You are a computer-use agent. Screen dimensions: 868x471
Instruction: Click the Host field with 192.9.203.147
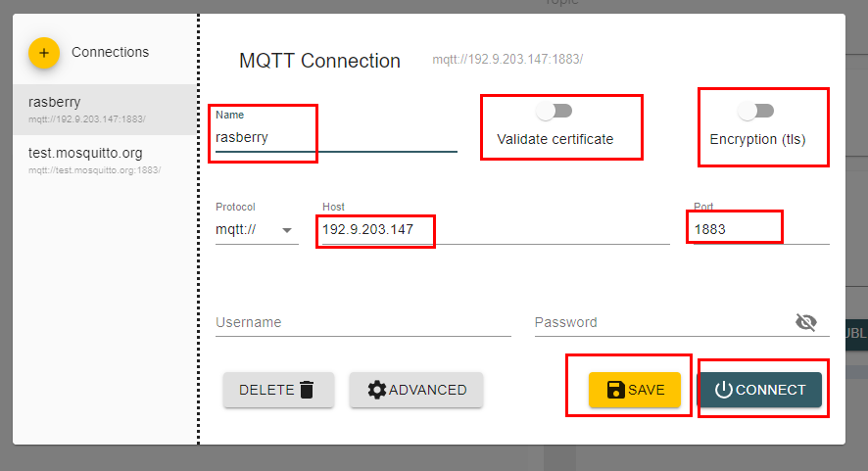click(x=496, y=229)
